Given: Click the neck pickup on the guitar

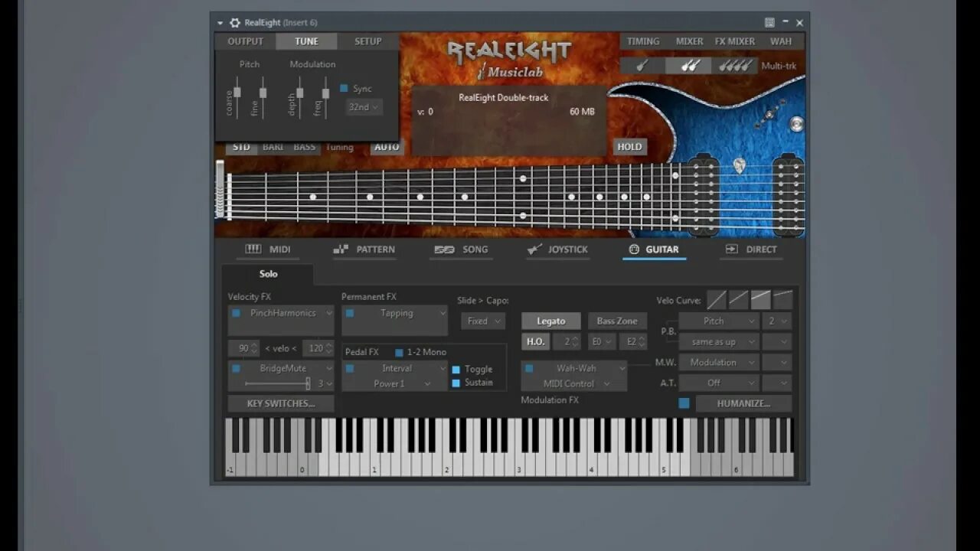Looking at the screenshot, I should [702, 194].
